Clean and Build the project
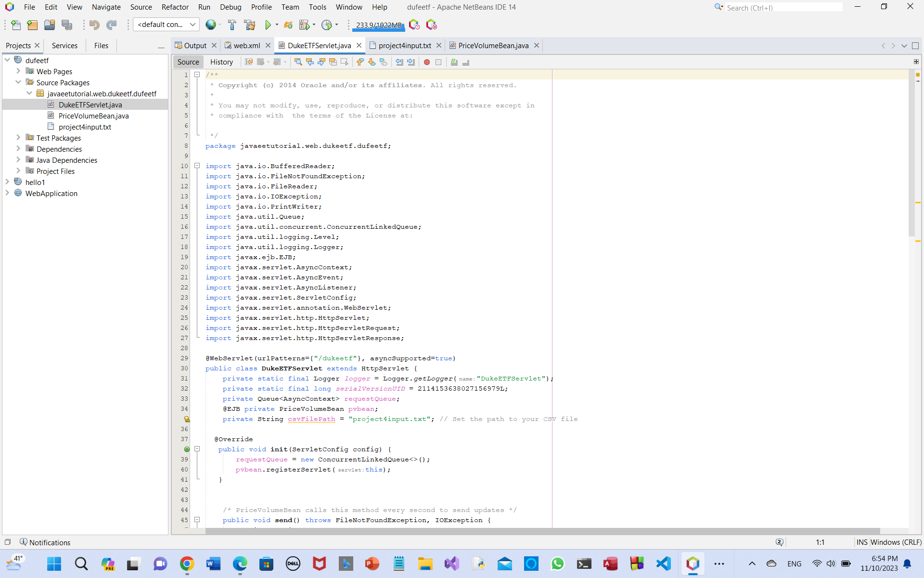The height and width of the screenshot is (578, 924). (x=250, y=25)
